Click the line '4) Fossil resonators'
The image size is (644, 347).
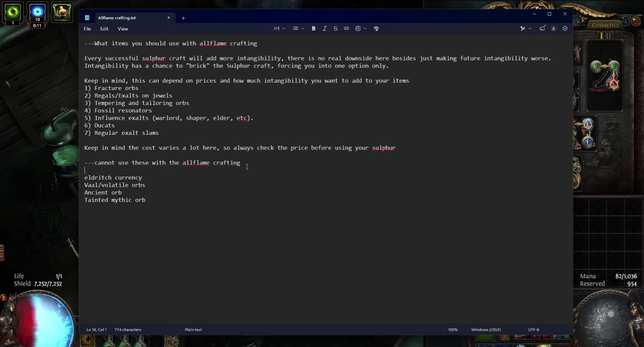pos(118,110)
